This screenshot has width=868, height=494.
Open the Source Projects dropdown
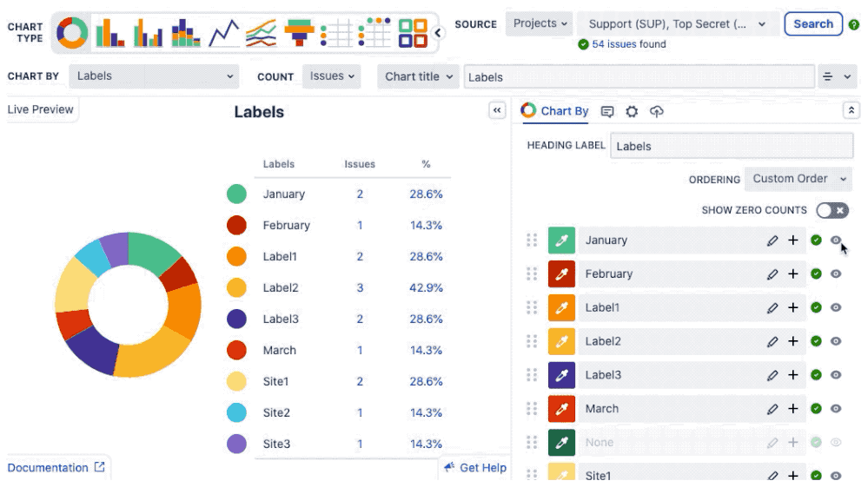click(540, 23)
